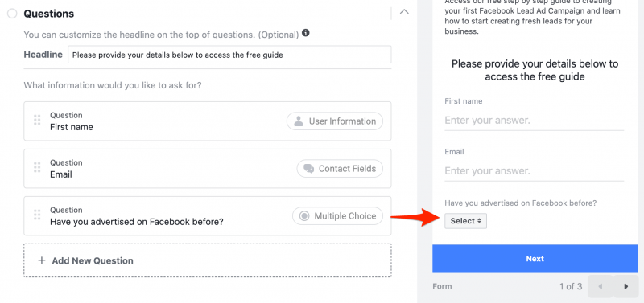Open the Select dropdown in preview

[x=465, y=221]
